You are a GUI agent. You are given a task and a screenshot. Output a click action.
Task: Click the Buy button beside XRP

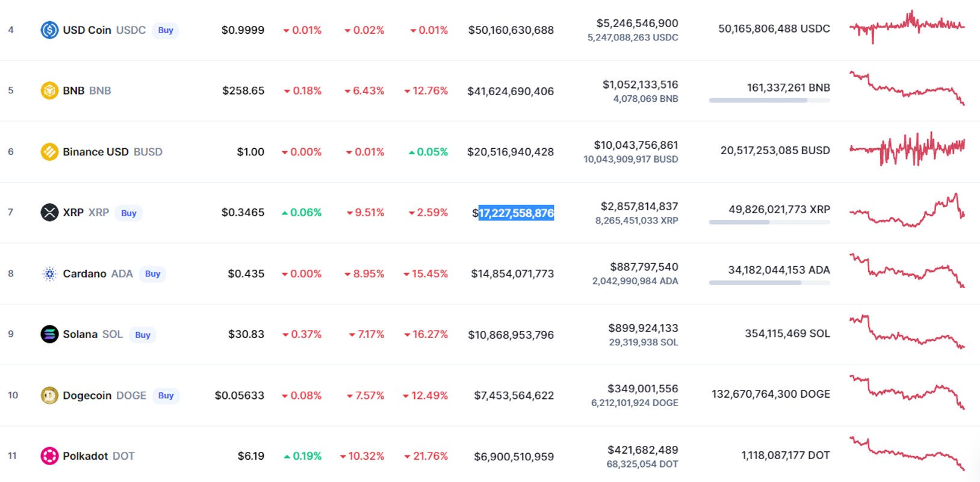coord(129,213)
